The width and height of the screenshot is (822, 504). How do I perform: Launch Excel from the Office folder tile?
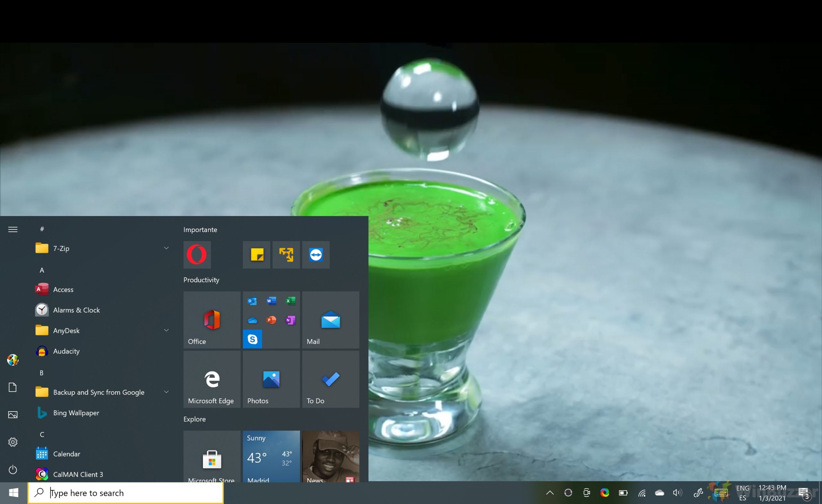point(290,301)
